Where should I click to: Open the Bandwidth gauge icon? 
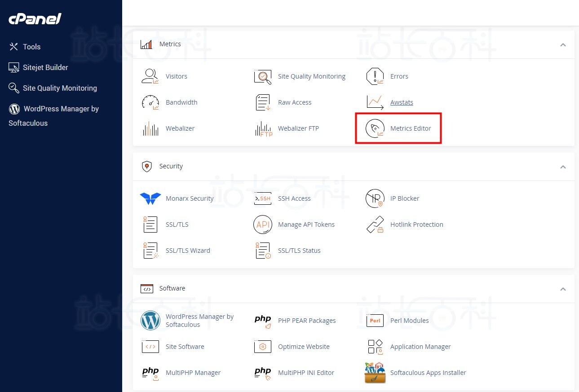[x=150, y=102]
